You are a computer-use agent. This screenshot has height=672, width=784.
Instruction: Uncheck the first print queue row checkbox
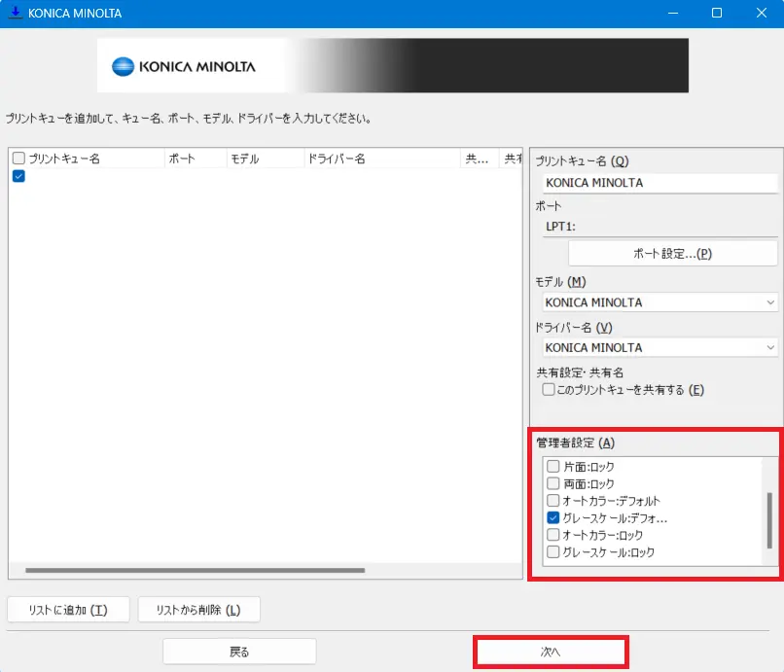click(x=18, y=176)
